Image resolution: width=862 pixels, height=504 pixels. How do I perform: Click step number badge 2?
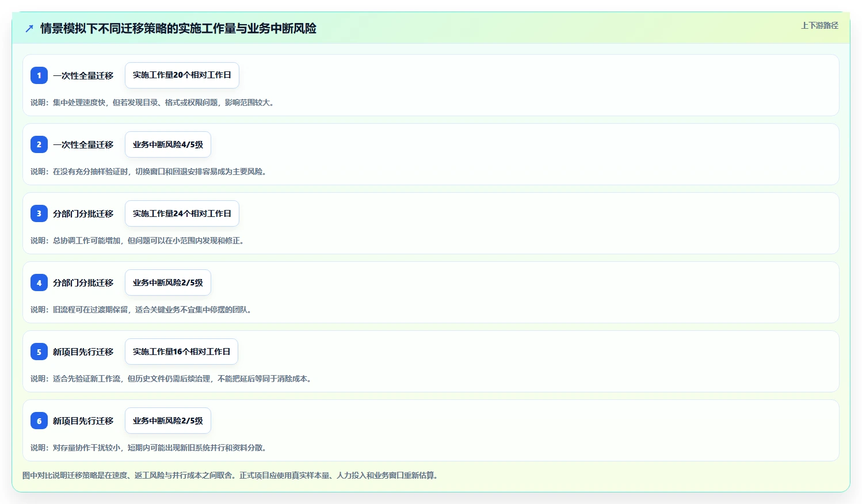pos(39,144)
